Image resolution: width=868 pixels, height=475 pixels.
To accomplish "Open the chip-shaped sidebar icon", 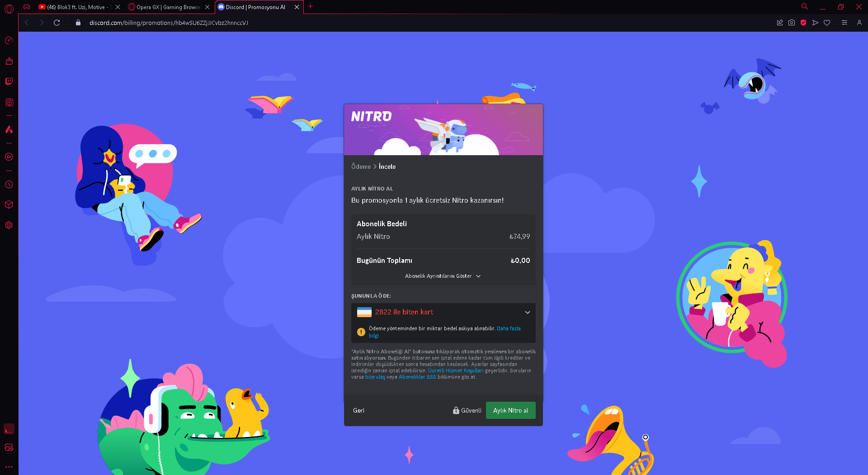I will click(9, 102).
